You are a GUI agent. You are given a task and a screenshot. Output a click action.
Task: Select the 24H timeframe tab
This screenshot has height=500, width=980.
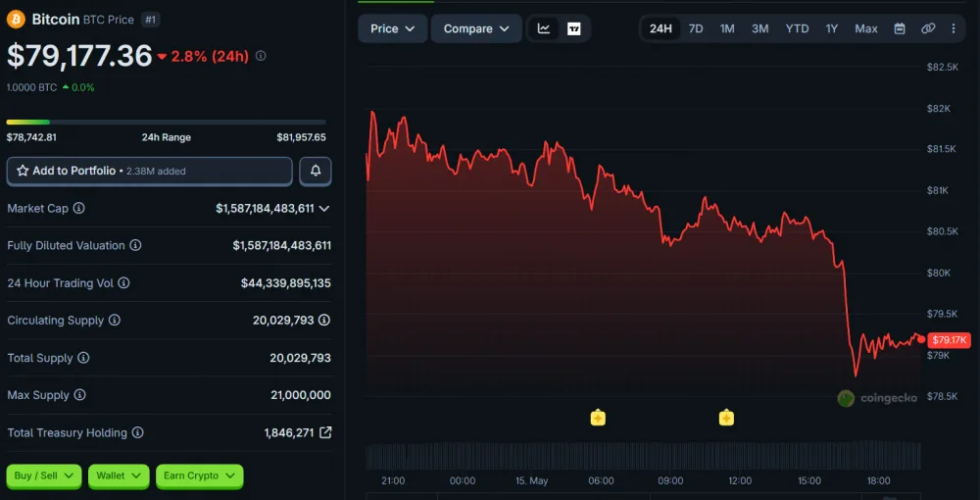tap(661, 28)
